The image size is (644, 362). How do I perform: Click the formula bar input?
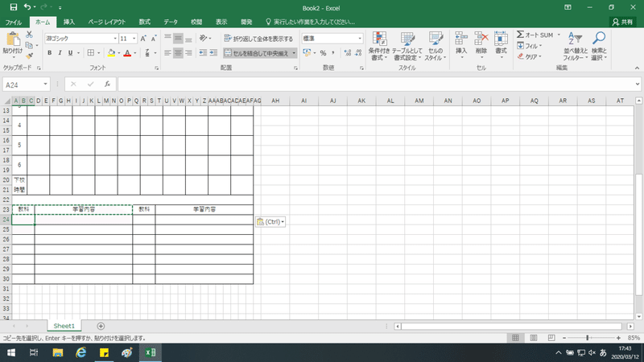[x=376, y=84]
